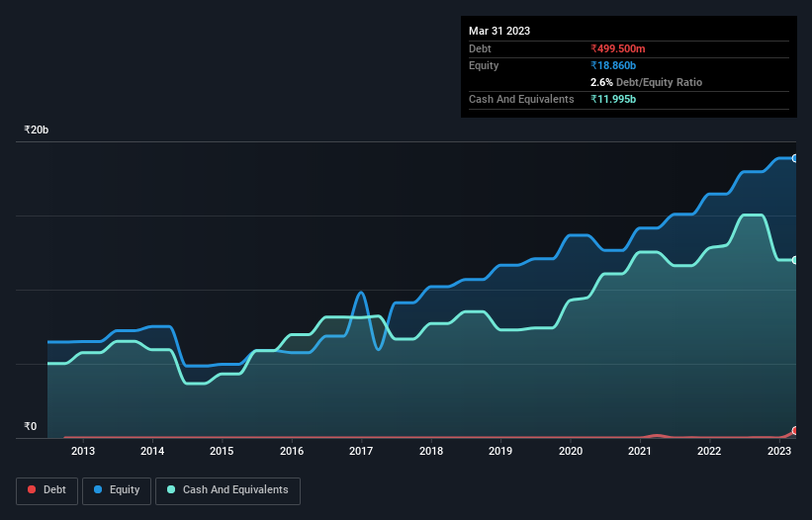Click the 2021 x-axis label
812x520 pixels.
click(640, 451)
